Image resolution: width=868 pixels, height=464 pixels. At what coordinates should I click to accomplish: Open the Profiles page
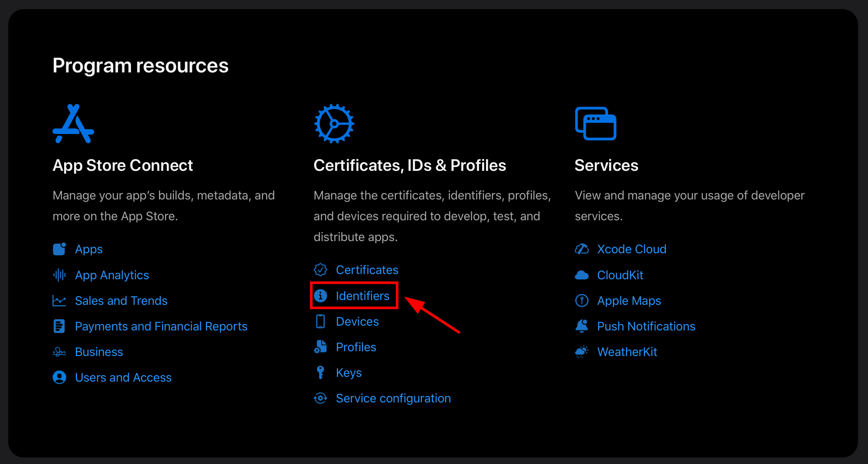[x=356, y=346]
